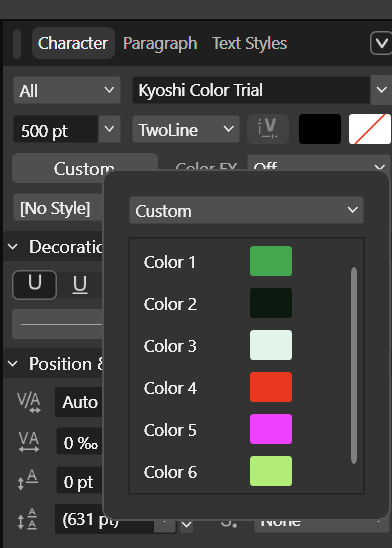Open the Custom palette dropdown in popup

point(246,210)
